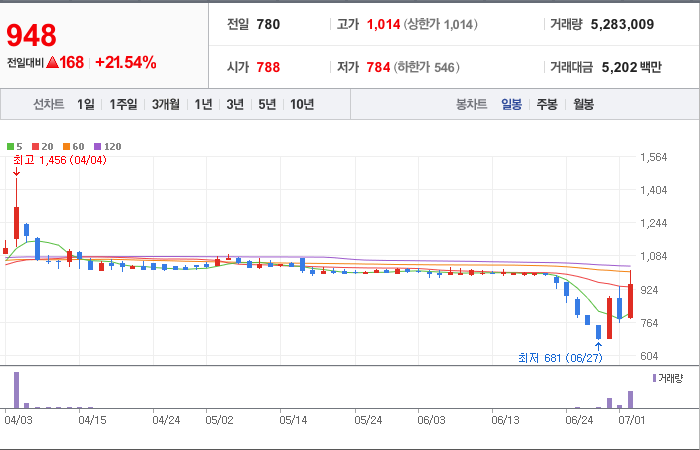Click the 05/02 date axis label
This screenshot has width=700, height=450.
point(220,421)
